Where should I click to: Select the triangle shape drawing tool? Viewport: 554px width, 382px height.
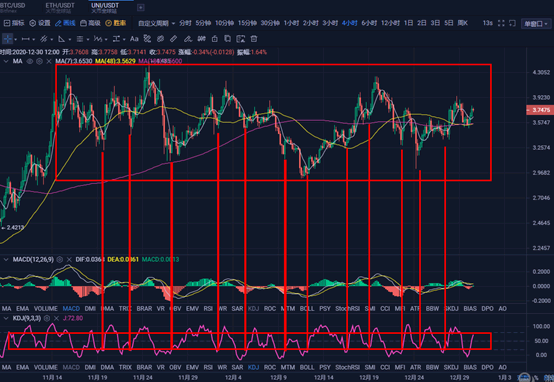(x=61, y=39)
